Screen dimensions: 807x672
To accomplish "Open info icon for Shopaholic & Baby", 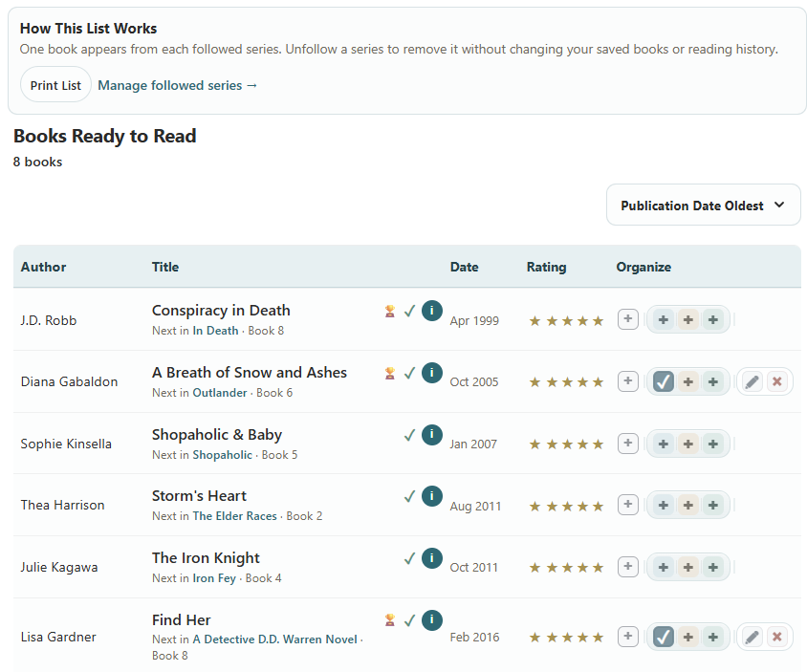I will click(432, 435).
